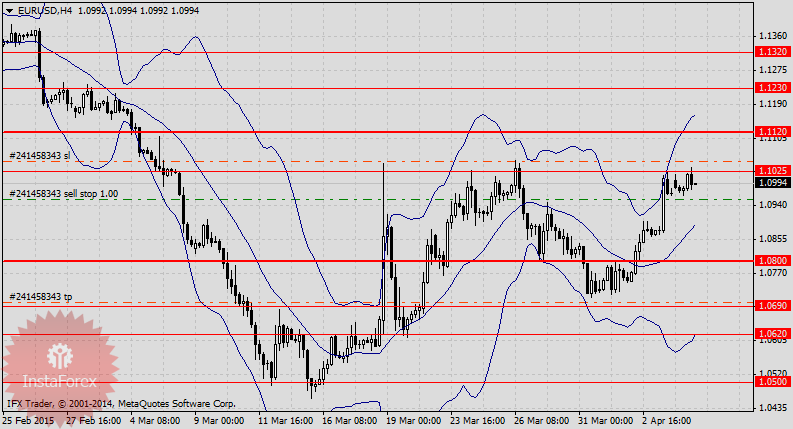Click the 1.0500 price level label

(771, 382)
